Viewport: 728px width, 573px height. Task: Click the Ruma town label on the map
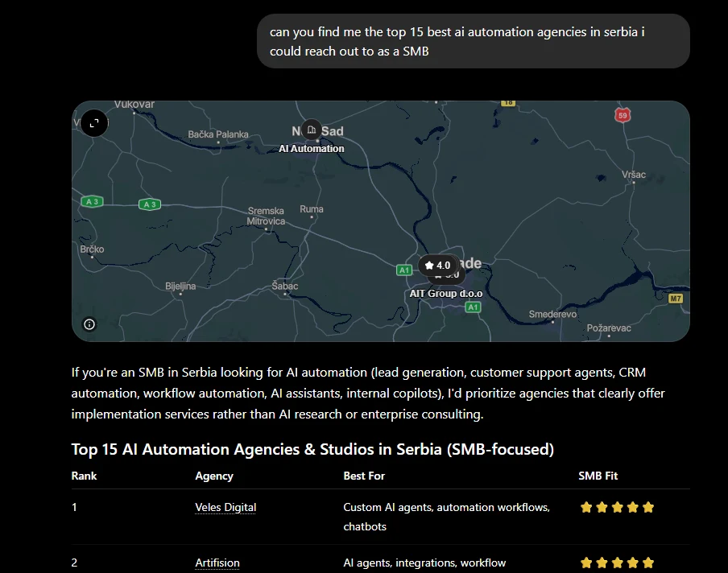click(x=312, y=209)
